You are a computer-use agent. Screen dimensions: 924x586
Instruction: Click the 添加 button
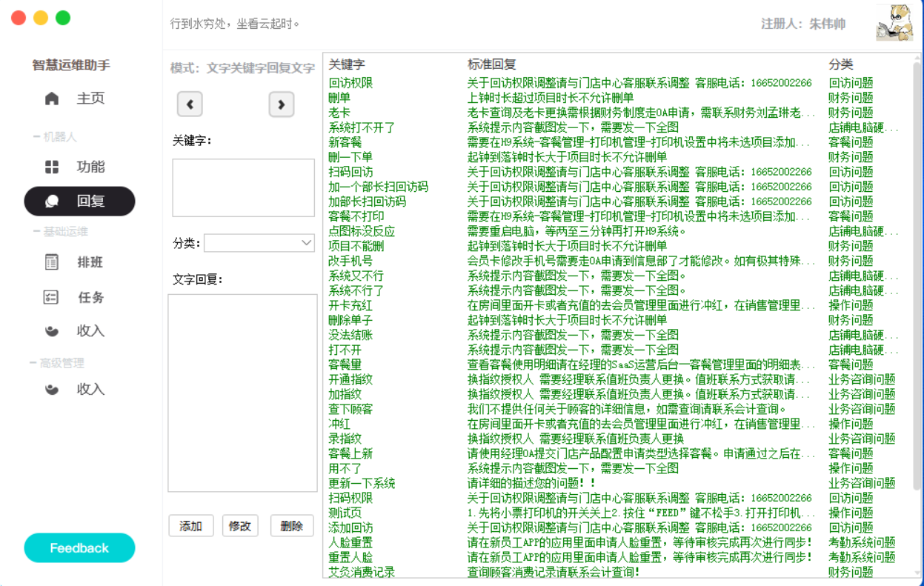coord(190,526)
